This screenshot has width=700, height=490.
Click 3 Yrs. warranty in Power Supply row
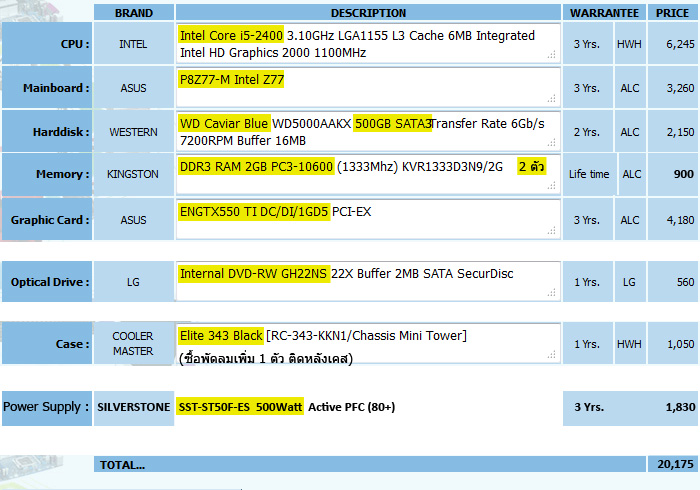[x=589, y=407]
